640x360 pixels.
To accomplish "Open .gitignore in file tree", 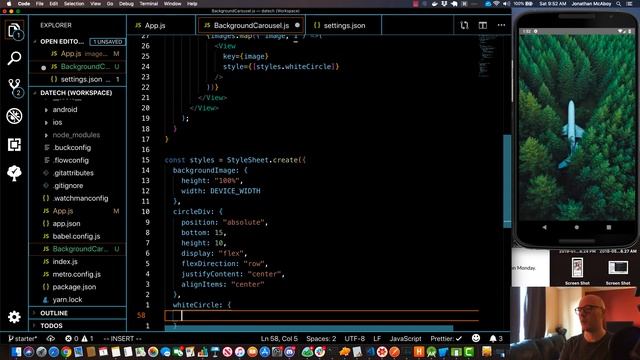I will click(68, 186).
